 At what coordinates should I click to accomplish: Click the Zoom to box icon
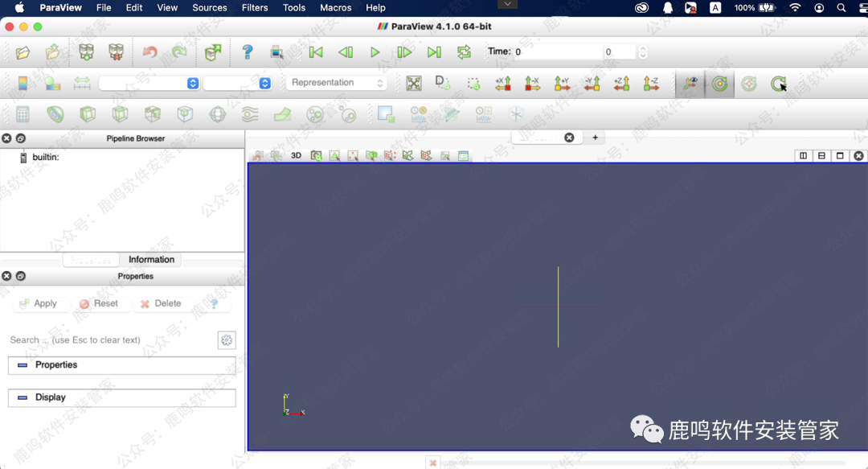474,84
